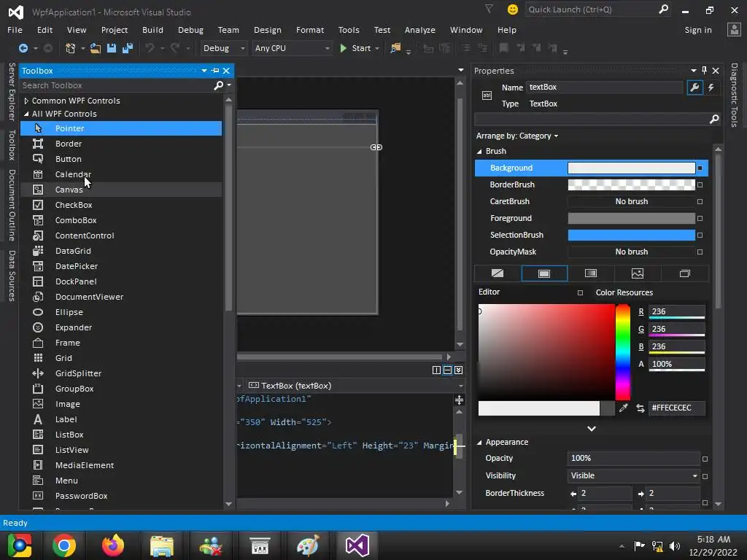Select the Gradient brush icon
The height and width of the screenshot is (560, 747).
click(591, 273)
